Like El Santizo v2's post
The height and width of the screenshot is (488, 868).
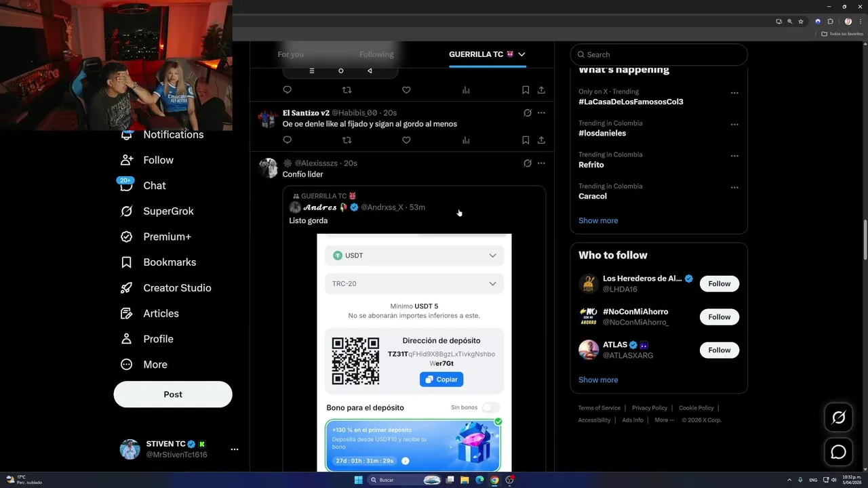(x=406, y=140)
